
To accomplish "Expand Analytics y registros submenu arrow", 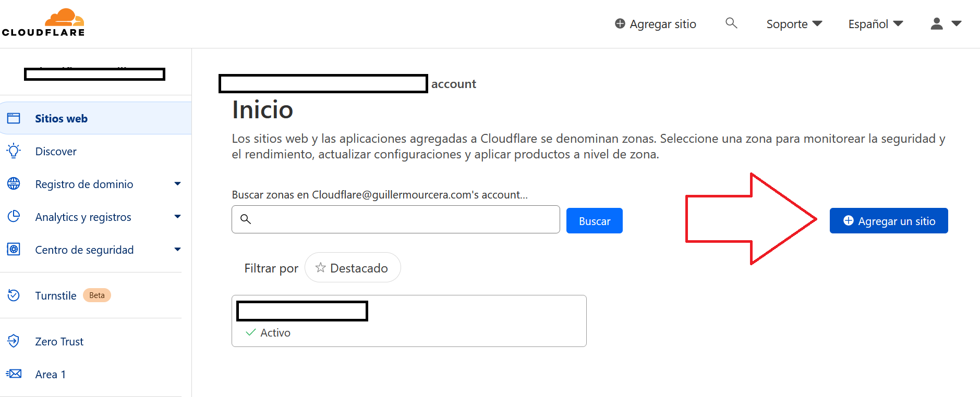I will click(x=177, y=217).
